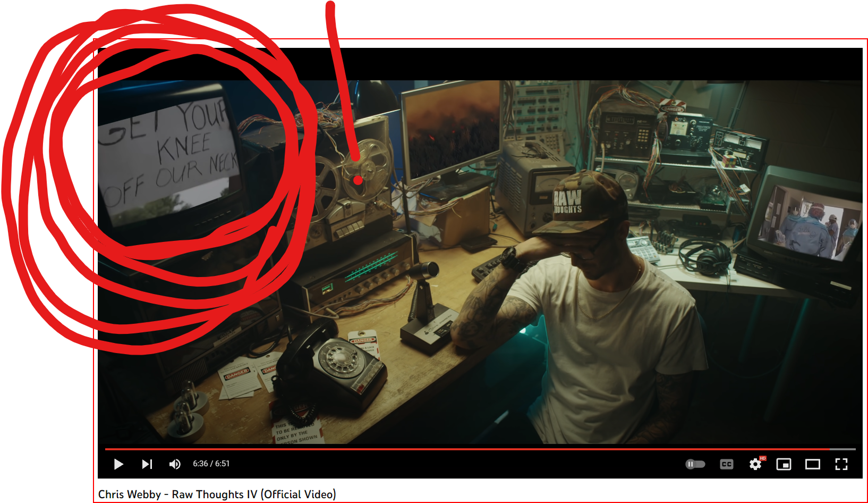Click the gray unplayed end of progress bar

pyautogui.click(x=843, y=449)
